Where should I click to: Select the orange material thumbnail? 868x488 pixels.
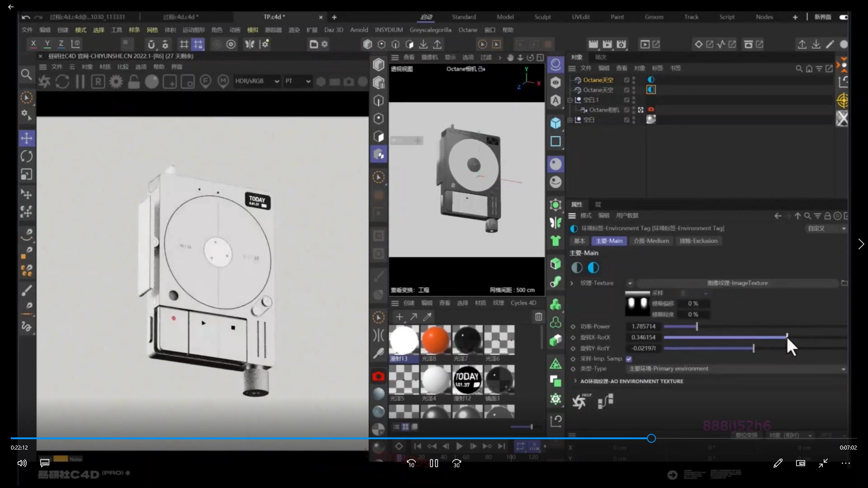tap(435, 340)
